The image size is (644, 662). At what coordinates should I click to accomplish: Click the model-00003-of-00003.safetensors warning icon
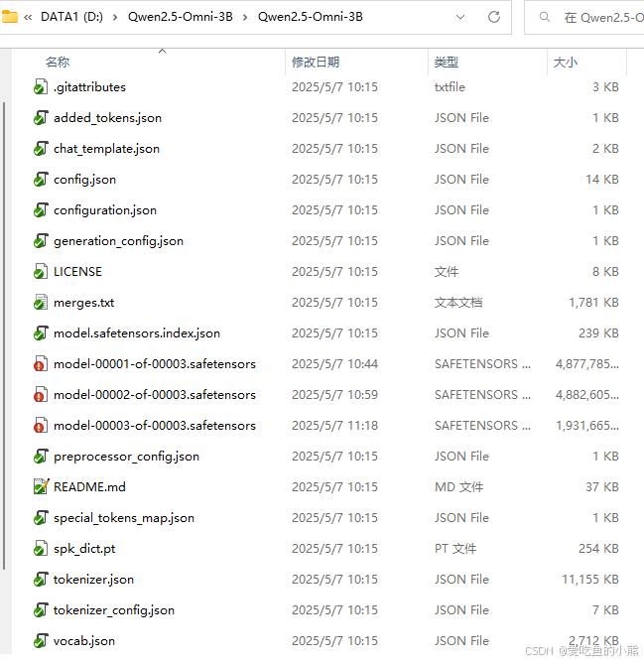(x=41, y=426)
